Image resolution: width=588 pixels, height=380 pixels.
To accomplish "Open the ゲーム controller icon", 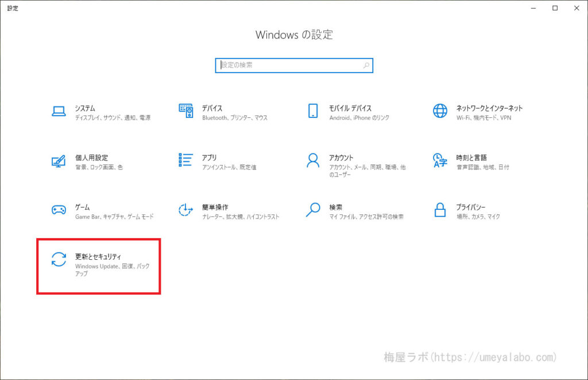I will pos(59,210).
